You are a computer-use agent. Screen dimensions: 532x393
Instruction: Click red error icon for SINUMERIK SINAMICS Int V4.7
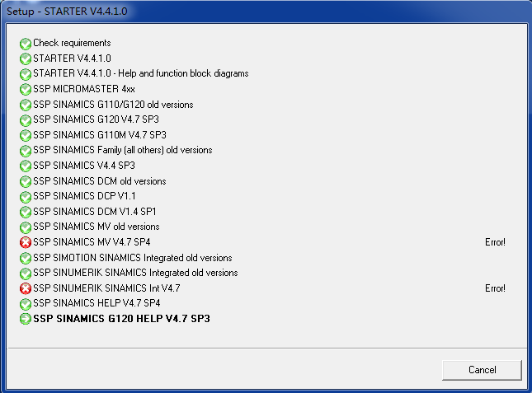26,288
